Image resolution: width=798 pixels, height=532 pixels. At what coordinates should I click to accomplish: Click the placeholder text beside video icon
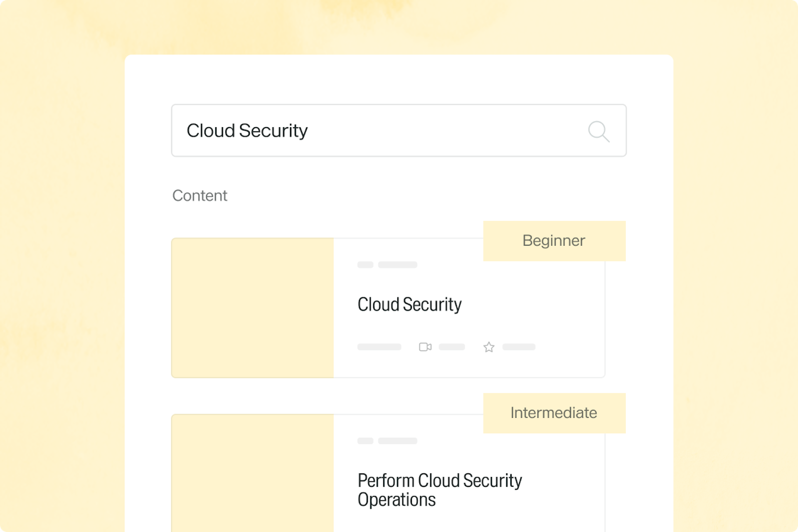451,347
